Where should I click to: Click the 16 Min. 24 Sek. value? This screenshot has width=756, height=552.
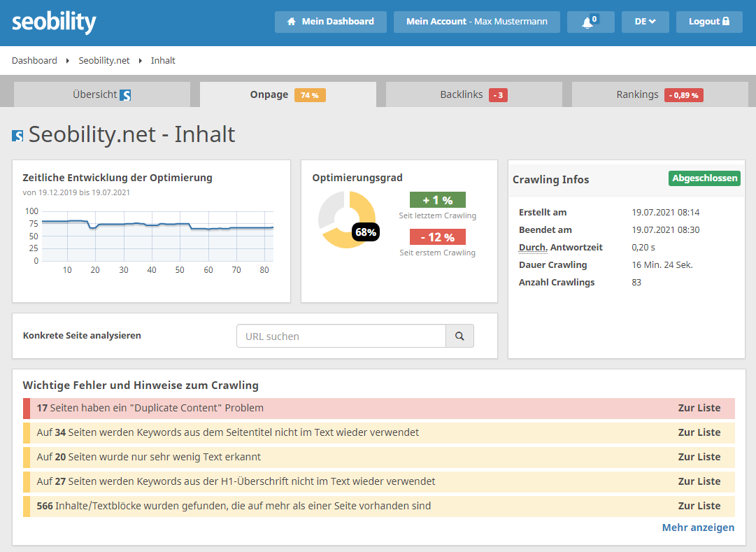pos(662,265)
